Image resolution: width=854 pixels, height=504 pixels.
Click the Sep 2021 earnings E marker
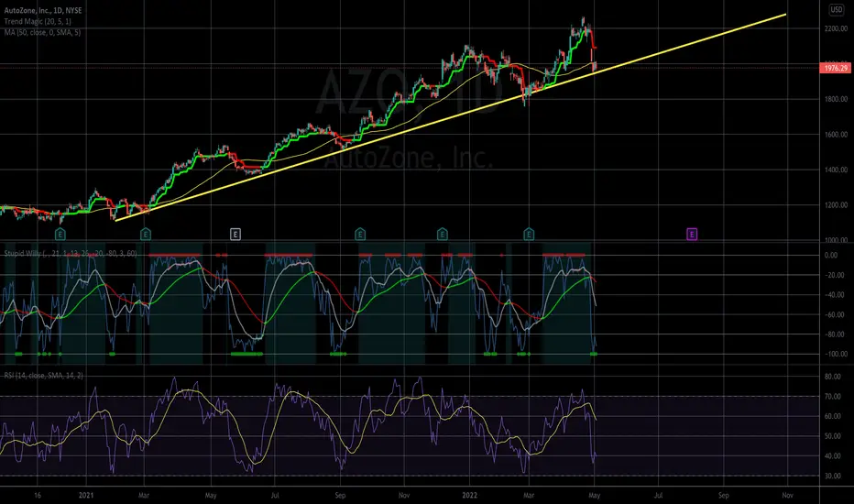coord(360,235)
